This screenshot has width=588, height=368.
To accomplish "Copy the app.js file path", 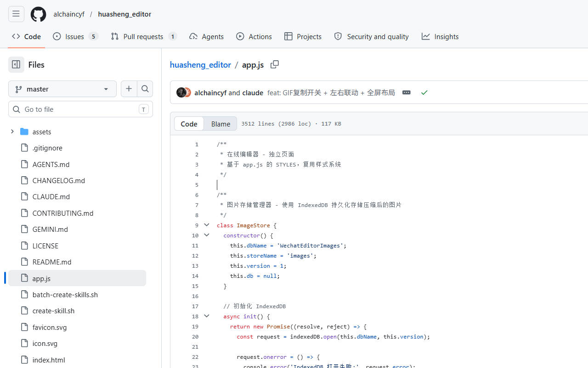I will click(275, 64).
